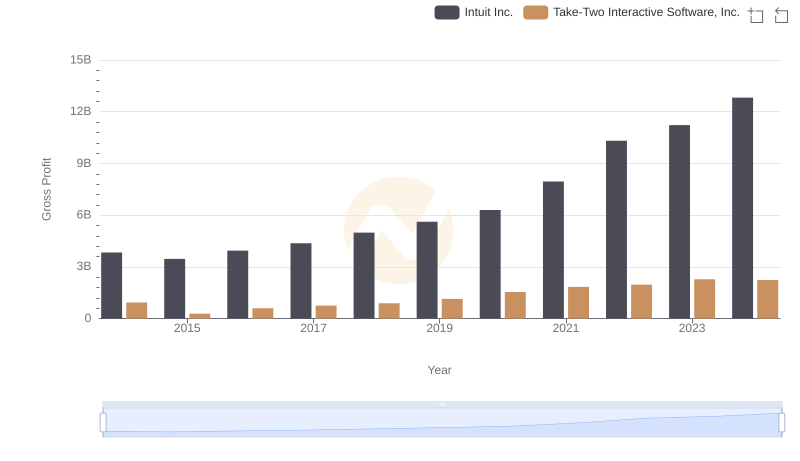Click the middle of the zoom slider preview
The image size is (800, 461).
[442, 423]
